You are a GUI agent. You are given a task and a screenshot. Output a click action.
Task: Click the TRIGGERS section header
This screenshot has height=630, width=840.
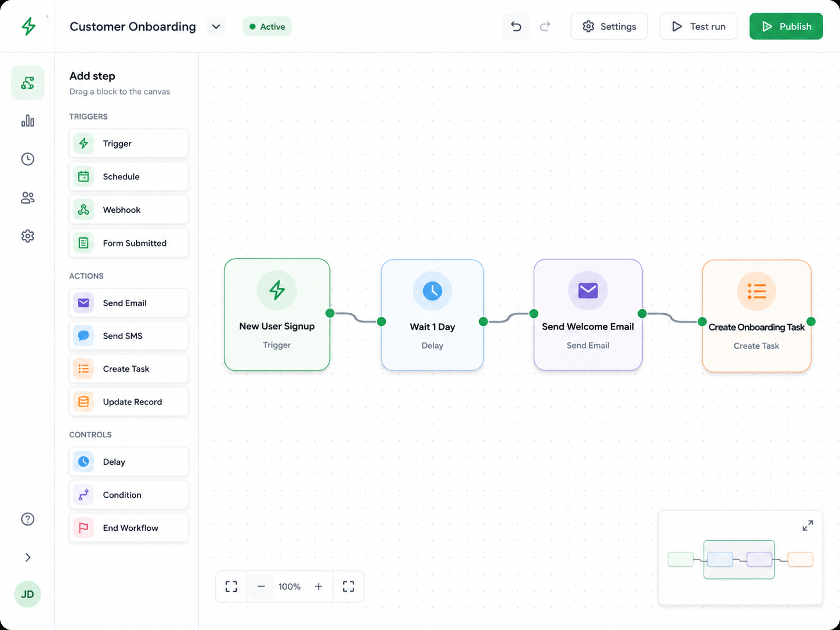[x=88, y=117]
